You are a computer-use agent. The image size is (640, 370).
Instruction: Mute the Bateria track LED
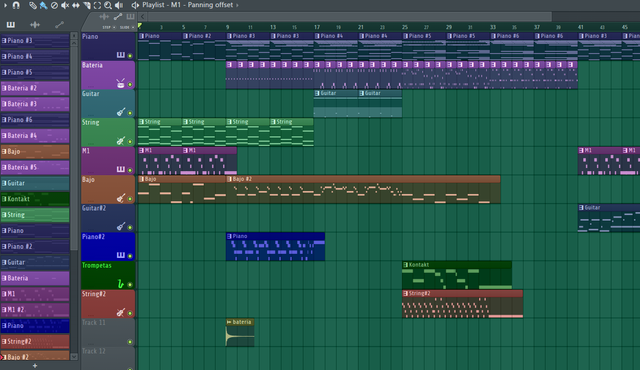pos(130,84)
